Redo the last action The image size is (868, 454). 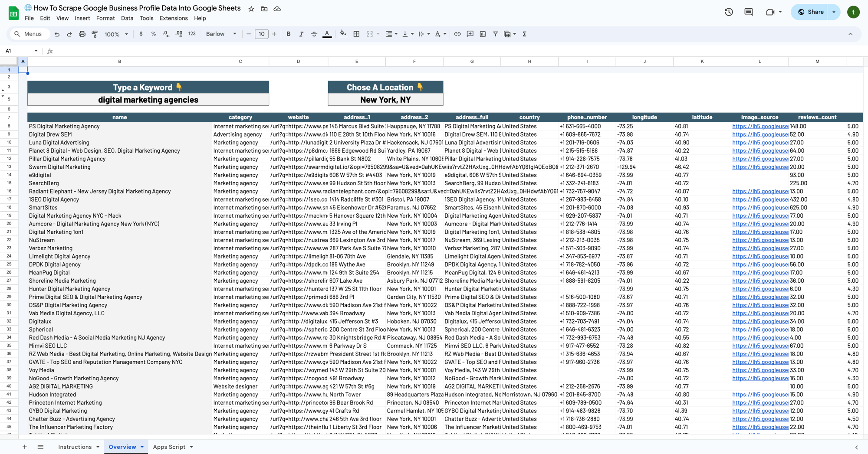(69, 34)
